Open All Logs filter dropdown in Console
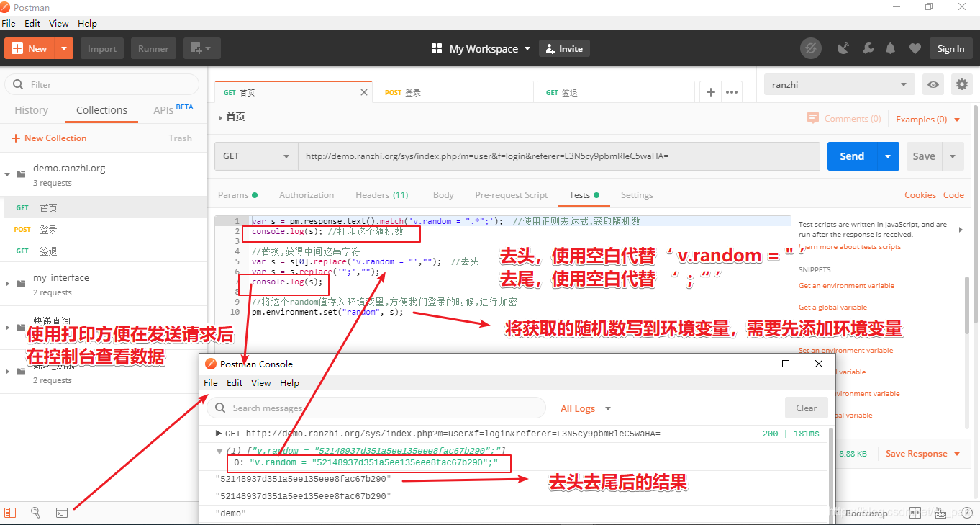Viewport: 980px width, 525px height. click(586, 408)
